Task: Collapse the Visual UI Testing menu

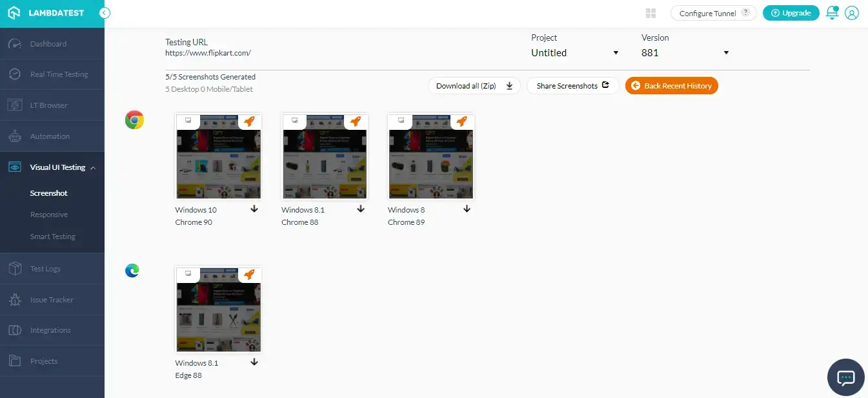Action: pos(93,168)
